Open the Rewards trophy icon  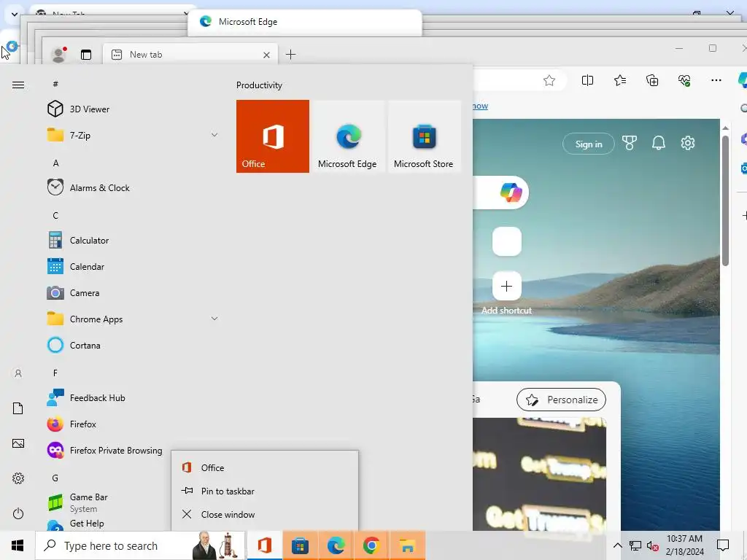click(630, 143)
